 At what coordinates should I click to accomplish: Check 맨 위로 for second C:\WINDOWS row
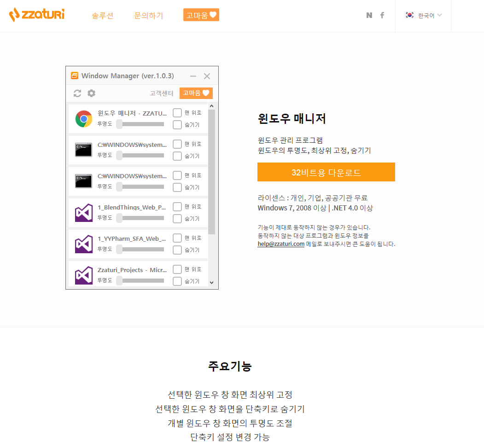pyautogui.click(x=177, y=175)
